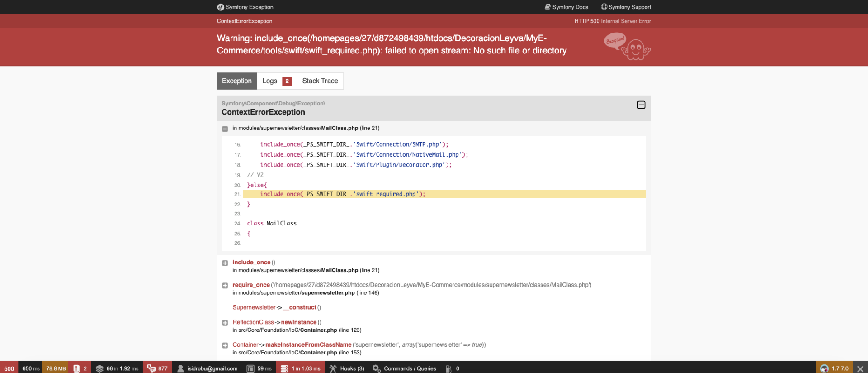Open the Symfony Docs link
The height and width of the screenshot is (373, 868).
point(566,7)
